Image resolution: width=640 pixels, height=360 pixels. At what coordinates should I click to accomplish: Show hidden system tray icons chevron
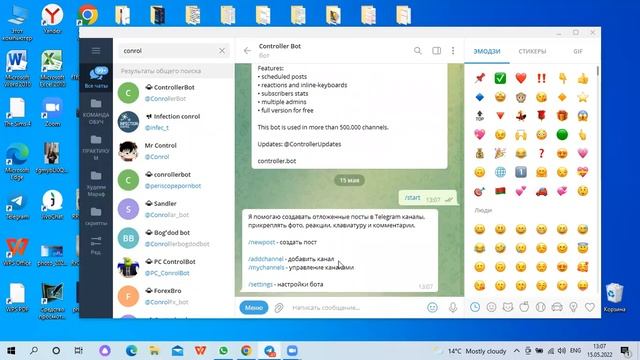(x=516, y=351)
